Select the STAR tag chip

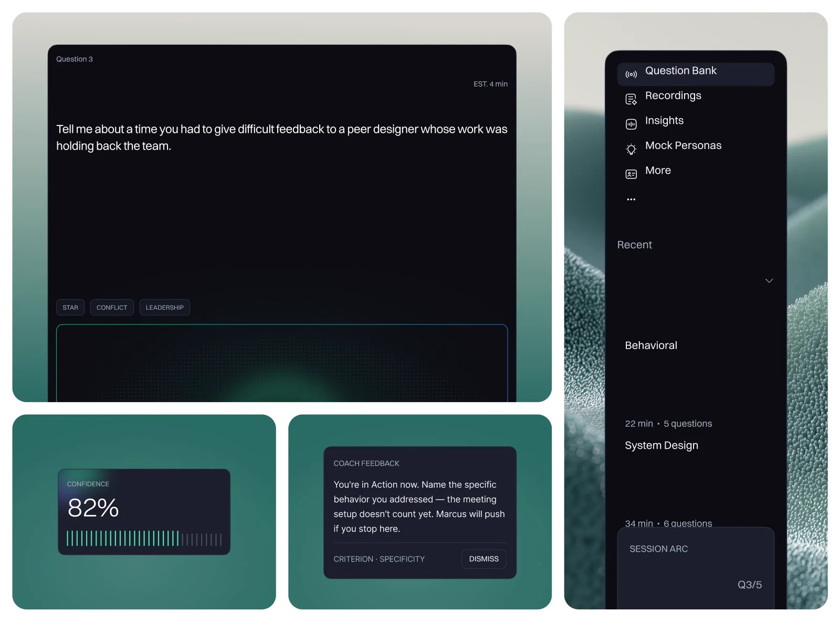[70, 308]
